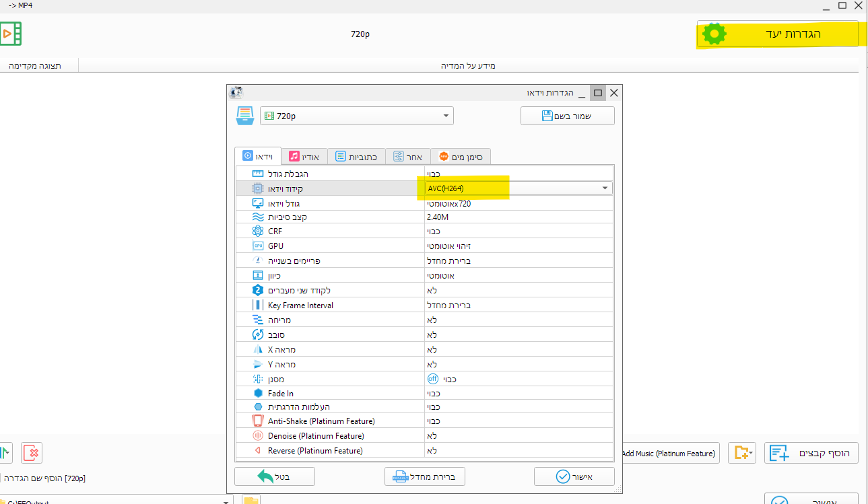Switch to the אודיו tab
Viewport: 868px width, 504px height.
[304, 157]
